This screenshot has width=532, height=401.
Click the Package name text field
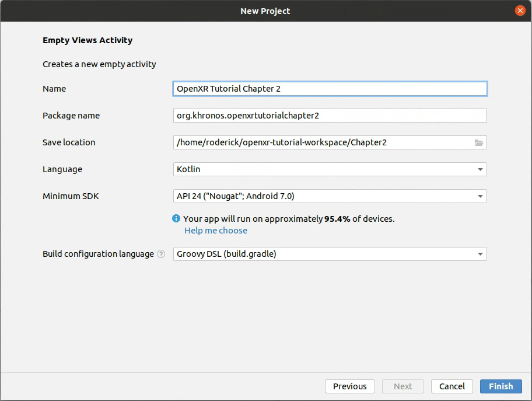[330, 116]
